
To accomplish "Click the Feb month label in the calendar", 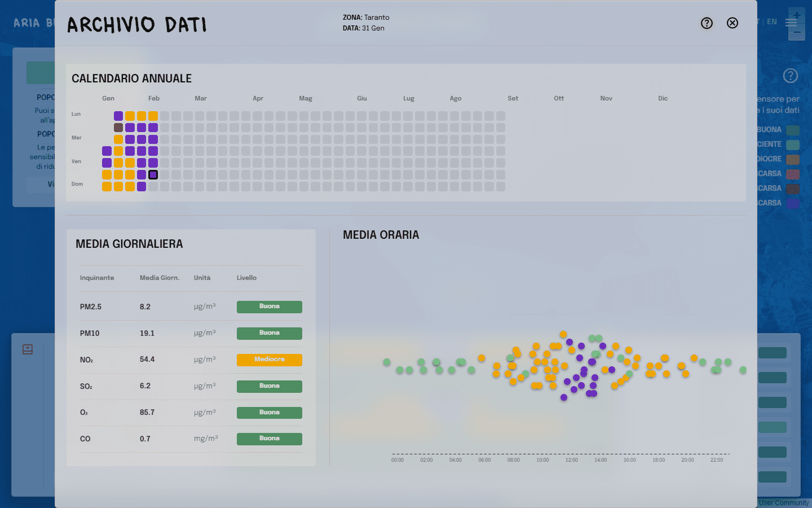I will [x=154, y=98].
